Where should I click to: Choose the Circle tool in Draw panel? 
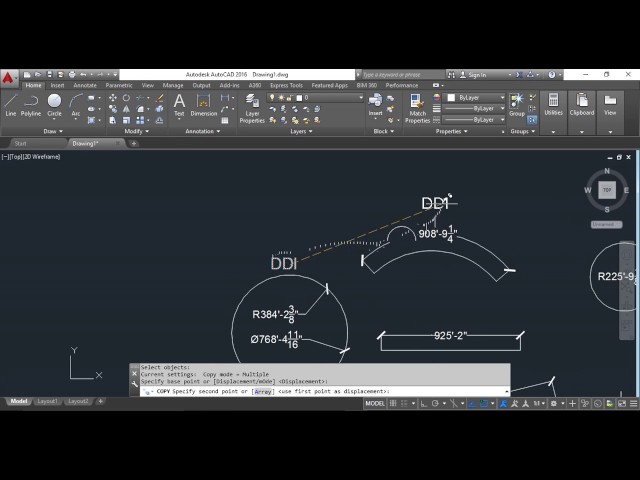(54, 105)
